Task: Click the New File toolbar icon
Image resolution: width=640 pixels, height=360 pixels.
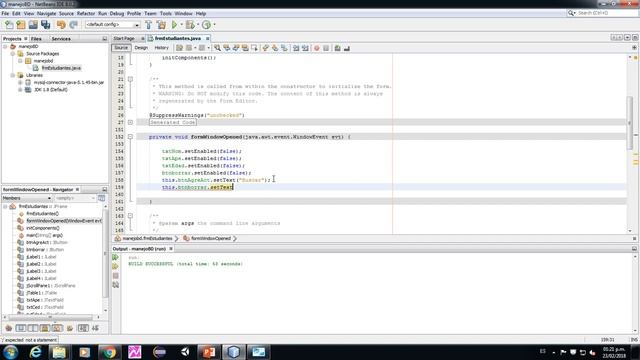Action: point(9,25)
